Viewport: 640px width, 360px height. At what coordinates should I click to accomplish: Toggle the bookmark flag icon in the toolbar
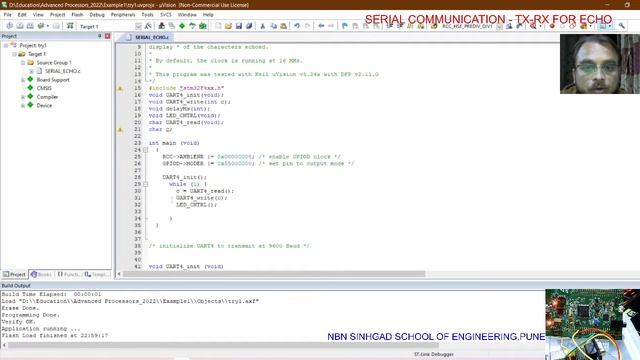[345, 26]
